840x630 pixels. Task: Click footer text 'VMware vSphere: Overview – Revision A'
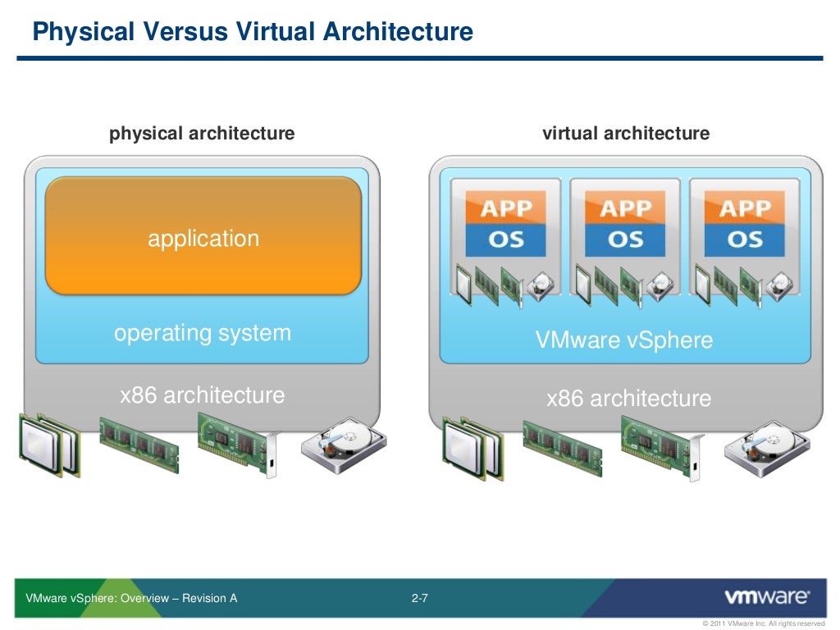(131, 598)
